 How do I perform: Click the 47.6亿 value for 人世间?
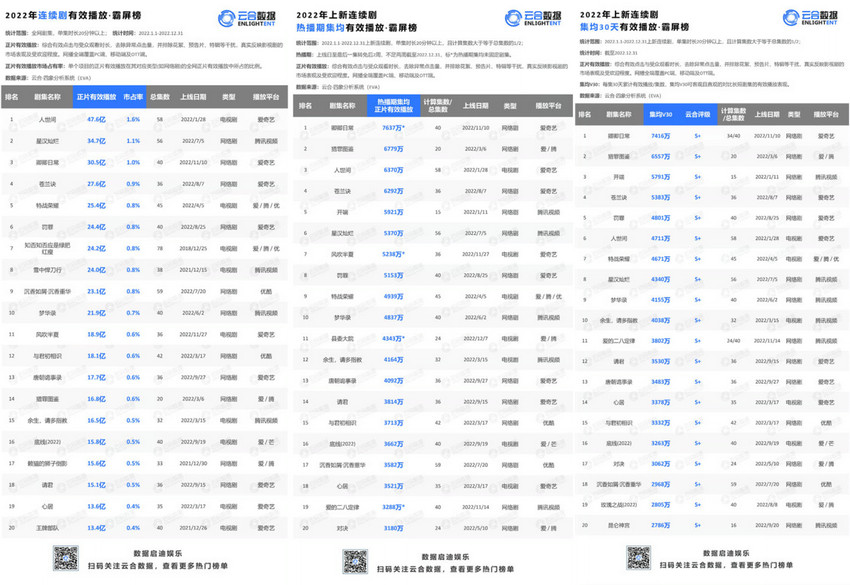pos(96,119)
